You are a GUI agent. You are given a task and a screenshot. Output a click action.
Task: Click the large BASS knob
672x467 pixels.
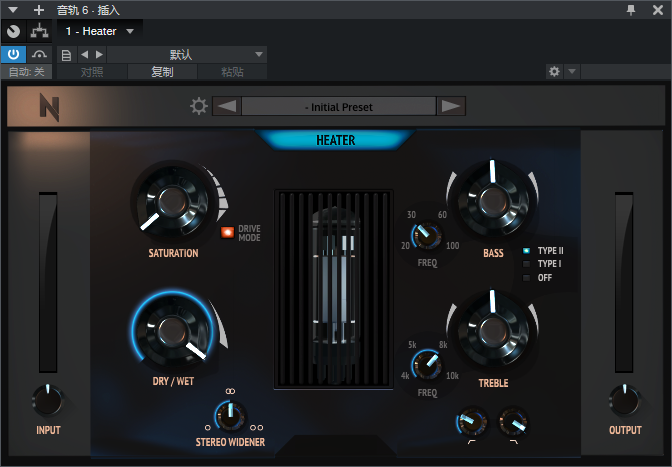(493, 201)
